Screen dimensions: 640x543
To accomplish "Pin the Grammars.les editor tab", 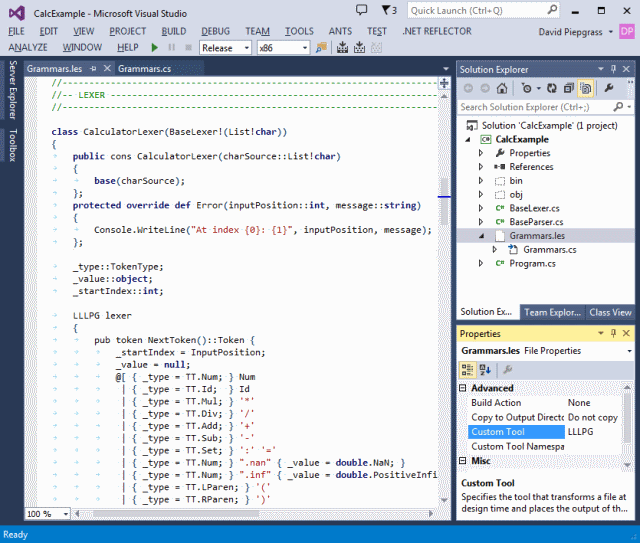I will (93, 69).
